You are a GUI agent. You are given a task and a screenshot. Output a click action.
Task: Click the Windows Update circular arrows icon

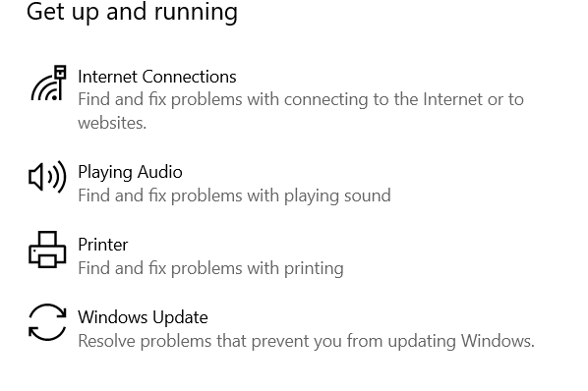coord(47,322)
